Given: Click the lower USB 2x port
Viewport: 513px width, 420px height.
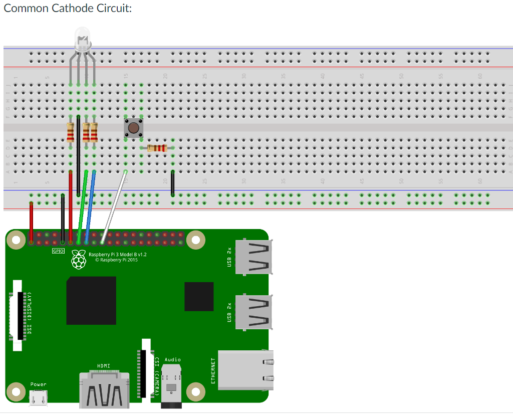Looking at the screenshot, I should [x=253, y=312].
